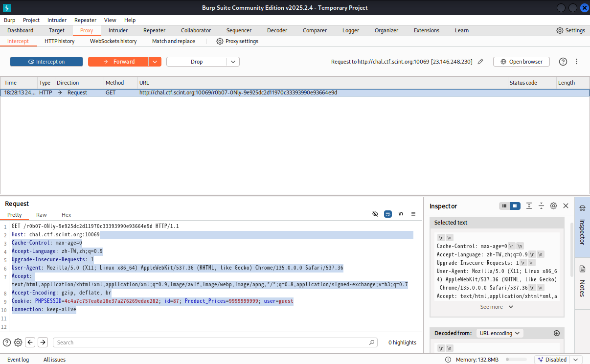Show non-printable characters with the \n button
Screen dimensions: 590x364
[401, 214]
